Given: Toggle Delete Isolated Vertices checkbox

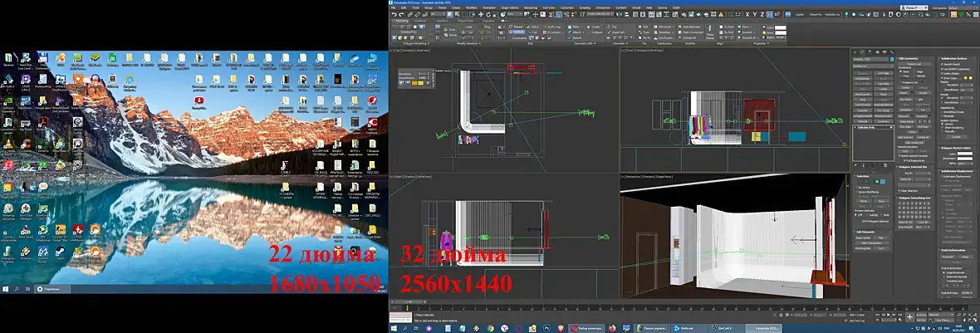Looking at the screenshot, I should [899, 155].
